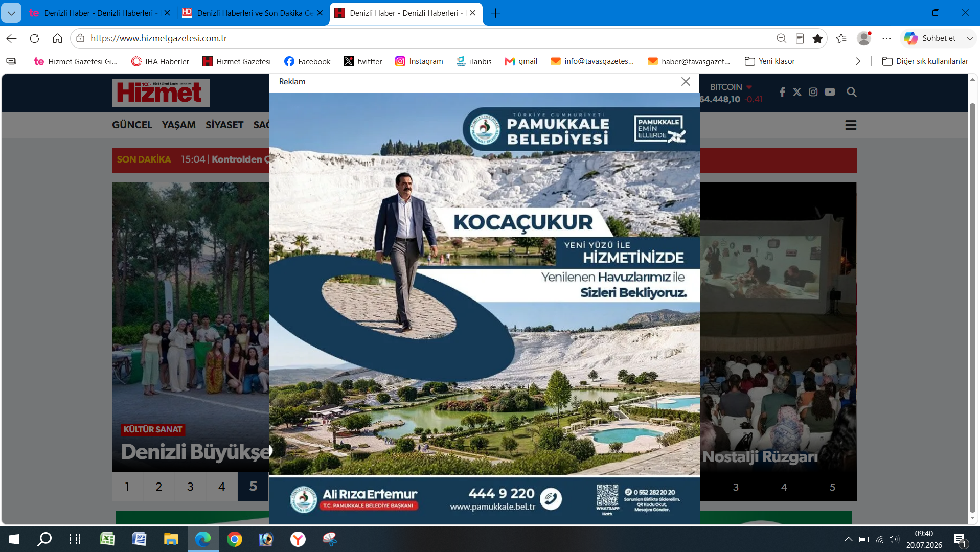The image size is (980, 552).
Task: Open Hizmet Gazetesi bookmark
Action: (x=237, y=61)
